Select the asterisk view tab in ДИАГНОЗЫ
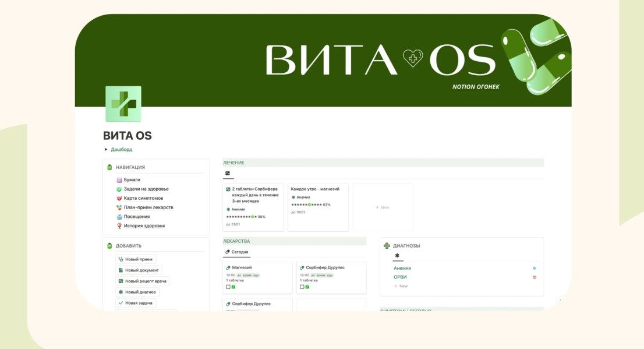The height and width of the screenshot is (349, 644). (397, 256)
